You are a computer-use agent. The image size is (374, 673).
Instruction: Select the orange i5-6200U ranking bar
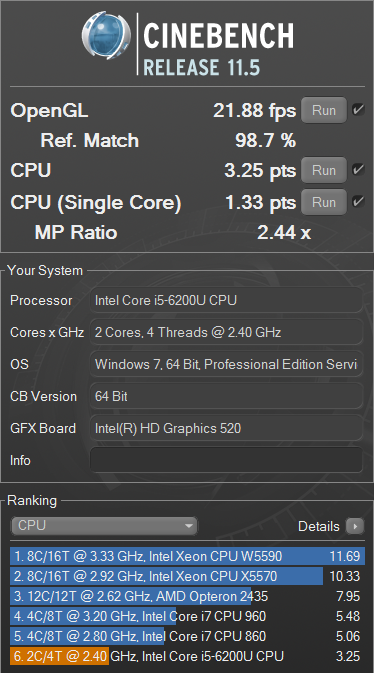[60, 656]
